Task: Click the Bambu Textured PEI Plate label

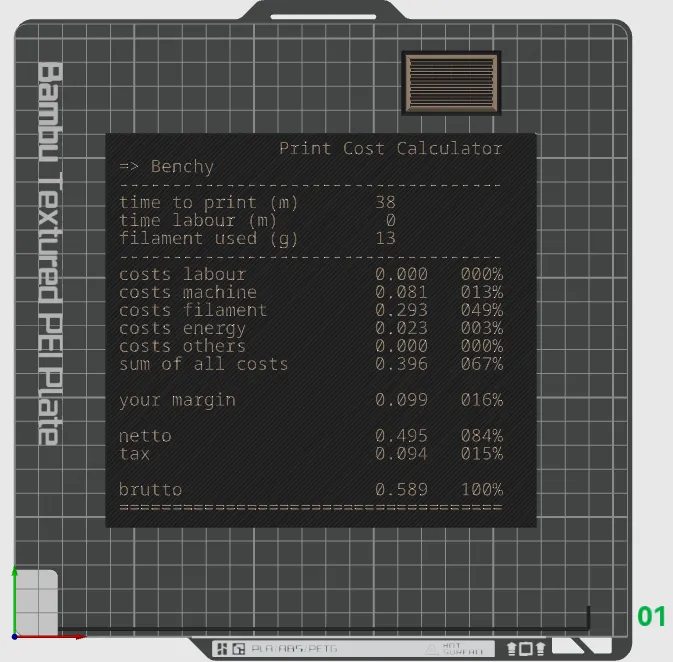Action: tap(50, 253)
